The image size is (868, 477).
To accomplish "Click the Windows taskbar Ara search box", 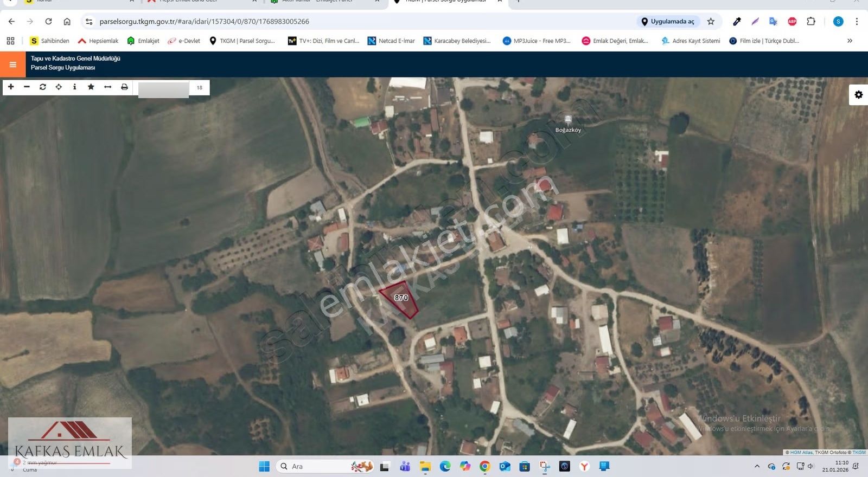I will click(315, 466).
